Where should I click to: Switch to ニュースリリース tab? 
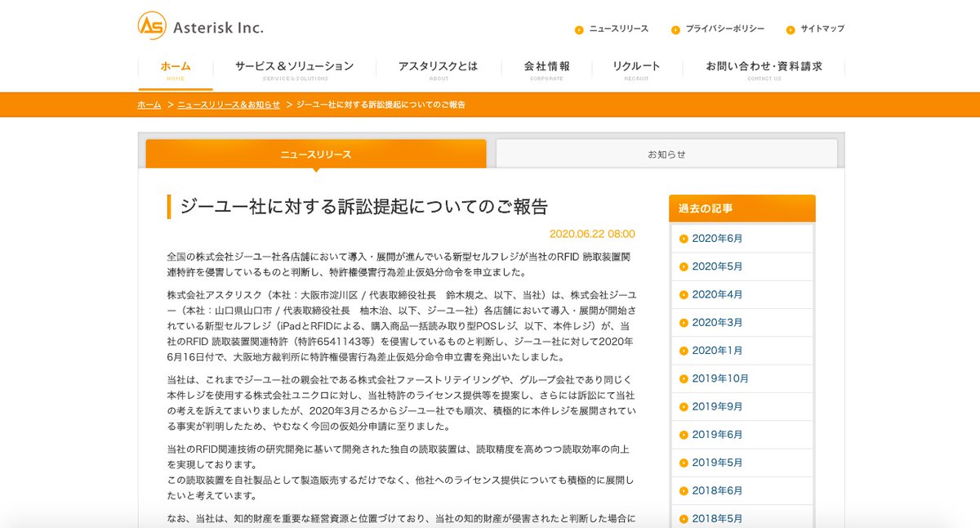click(316, 154)
